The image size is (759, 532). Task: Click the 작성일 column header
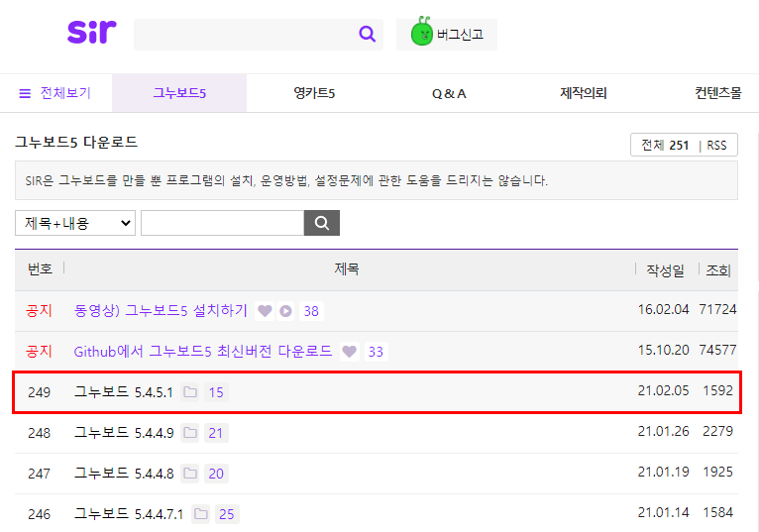(666, 270)
